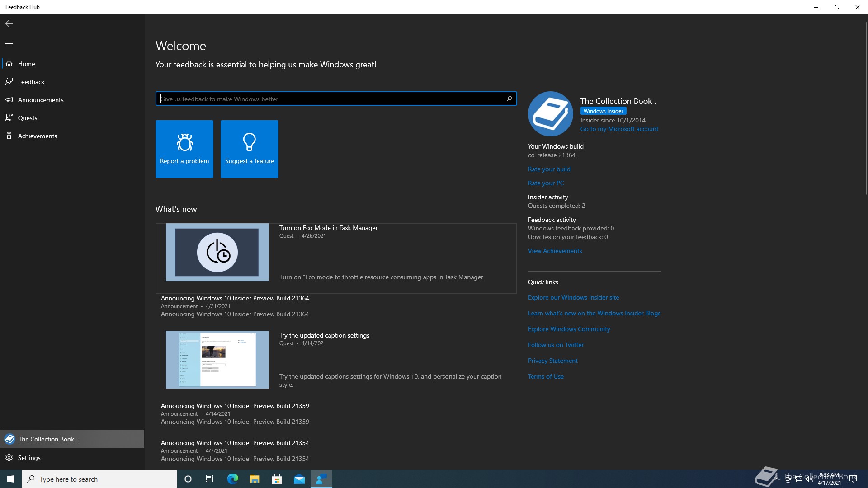The image size is (868, 488).
Task: Select The Collection Book account in sidebar
Action: [72, 439]
